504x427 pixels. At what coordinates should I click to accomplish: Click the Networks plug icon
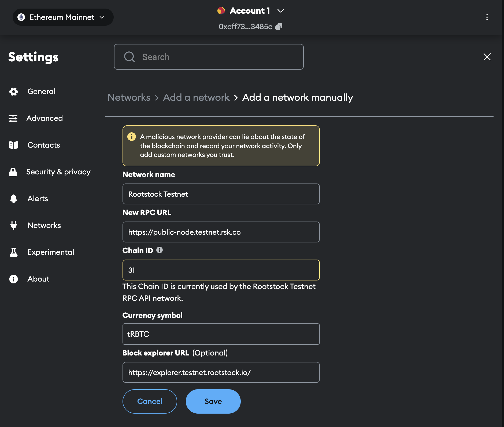point(13,226)
